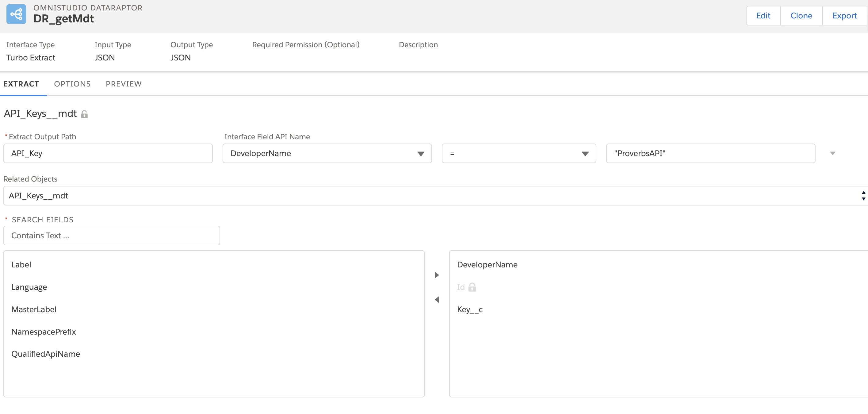The height and width of the screenshot is (414, 868).
Task: Click the DR_getMdt title text
Action: pos(63,18)
